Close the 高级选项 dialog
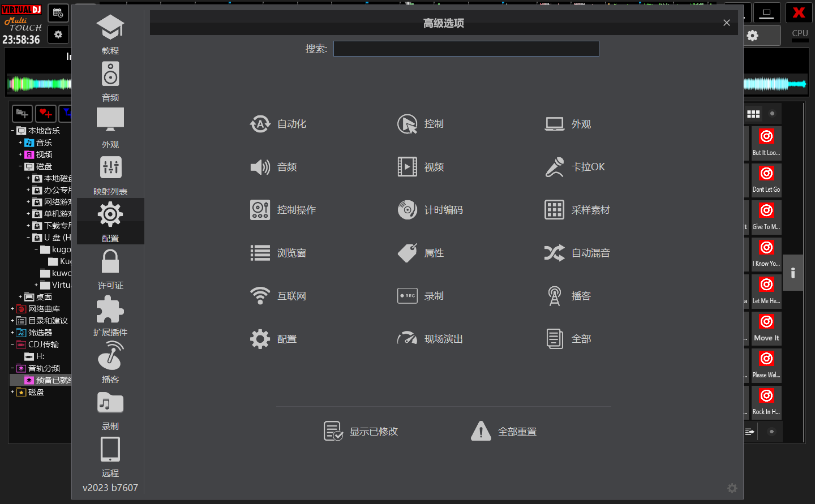This screenshot has height=504, width=815. 727,23
